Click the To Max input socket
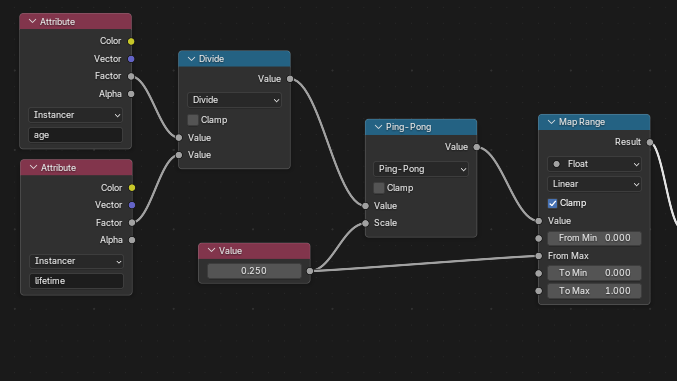The width and height of the screenshot is (677, 381). 538,291
